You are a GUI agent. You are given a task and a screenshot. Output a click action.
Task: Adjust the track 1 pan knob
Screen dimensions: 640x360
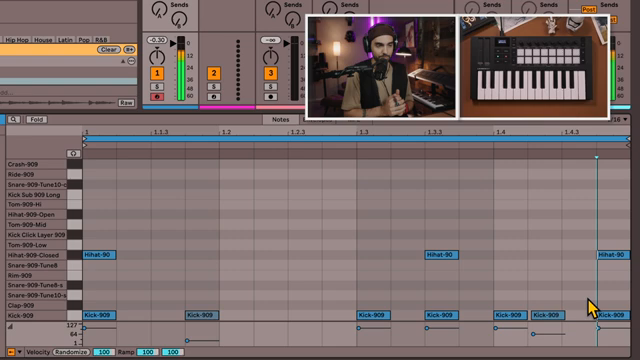point(157,56)
